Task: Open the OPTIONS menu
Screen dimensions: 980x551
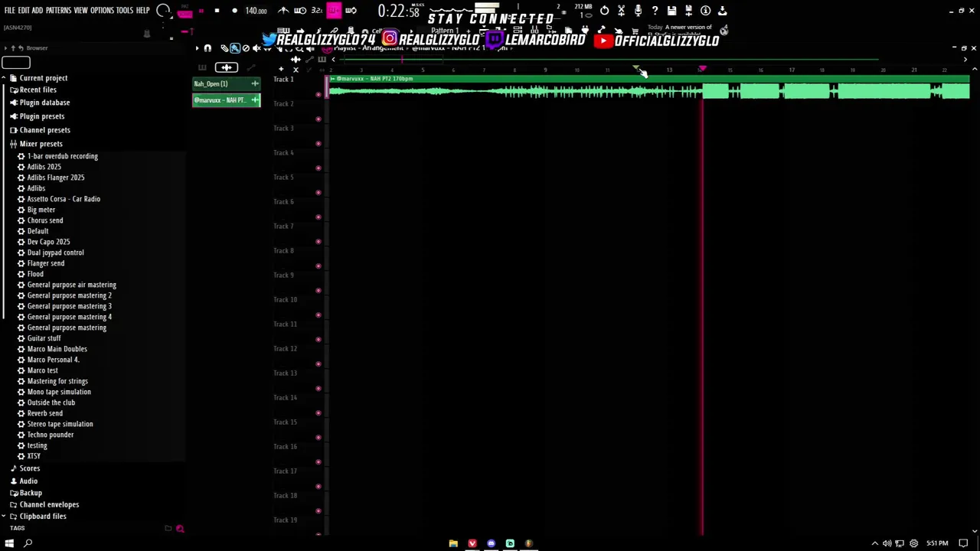Action: pos(102,10)
